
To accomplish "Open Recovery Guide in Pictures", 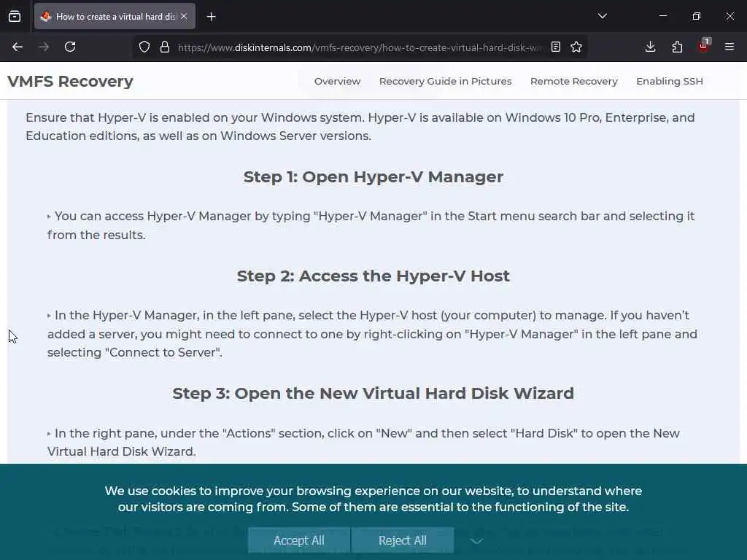I will pos(446,82).
